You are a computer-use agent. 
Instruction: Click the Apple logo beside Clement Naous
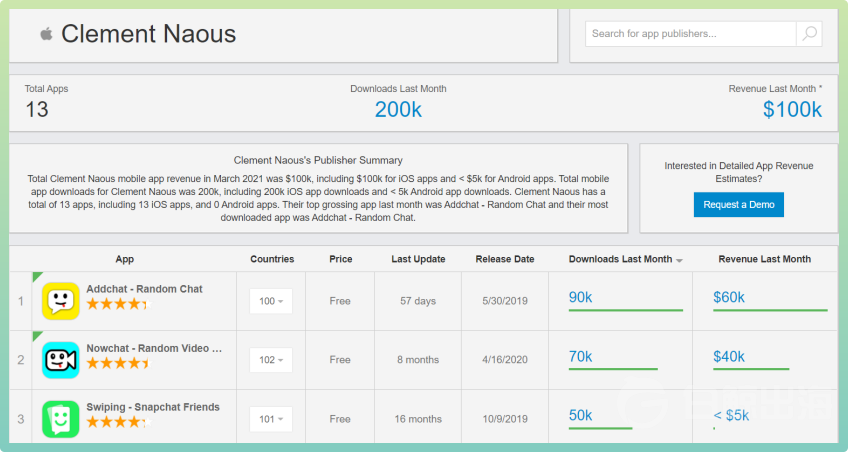pos(46,34)
